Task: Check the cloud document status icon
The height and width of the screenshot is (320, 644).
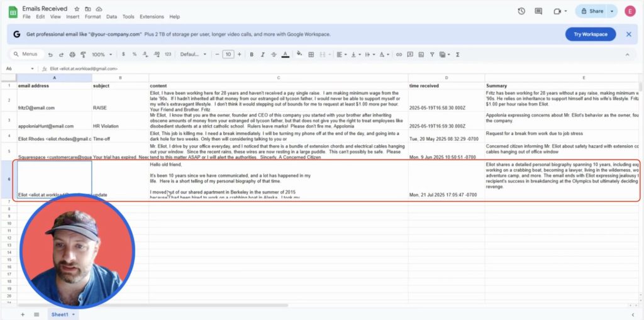Action: [x=99, y=9]
